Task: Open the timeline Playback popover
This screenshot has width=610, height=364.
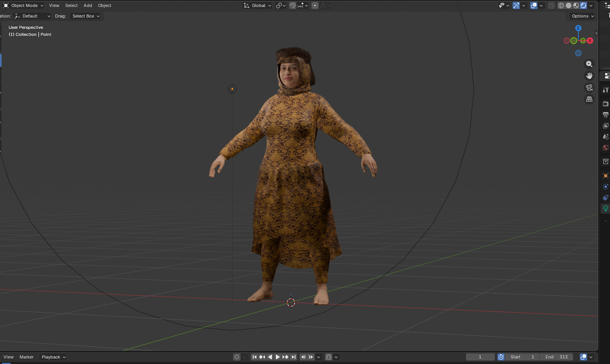Action: [x=53, y=357]
